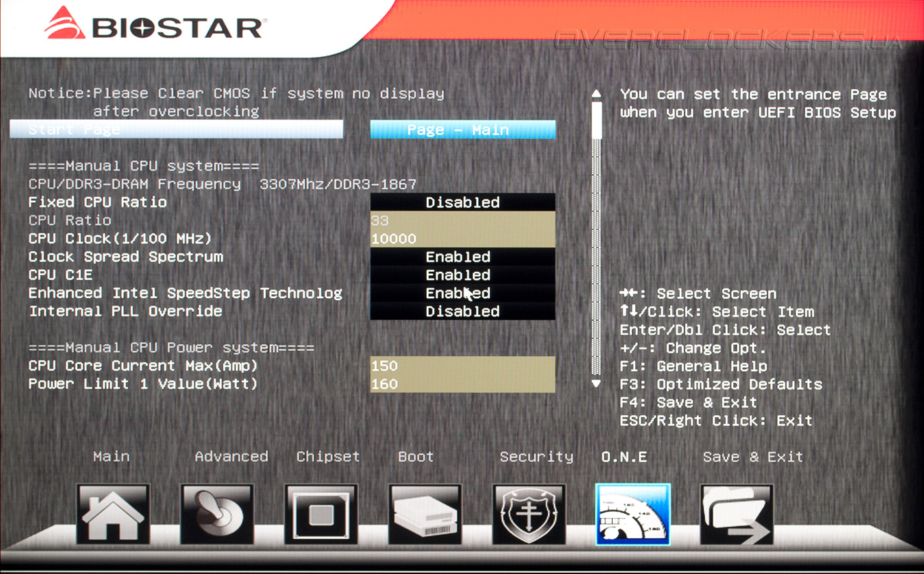Select the Start Page row
The height and width of the screenshot is (574, 924).
click(x=177, y=130)
